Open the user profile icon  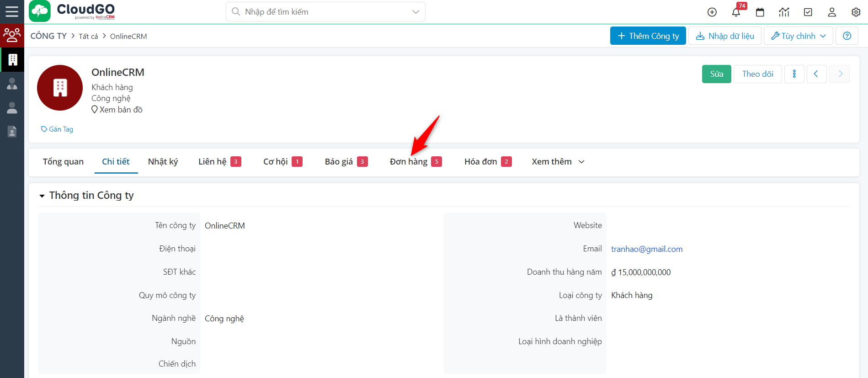pyautogui.click(x=832, y=12)
